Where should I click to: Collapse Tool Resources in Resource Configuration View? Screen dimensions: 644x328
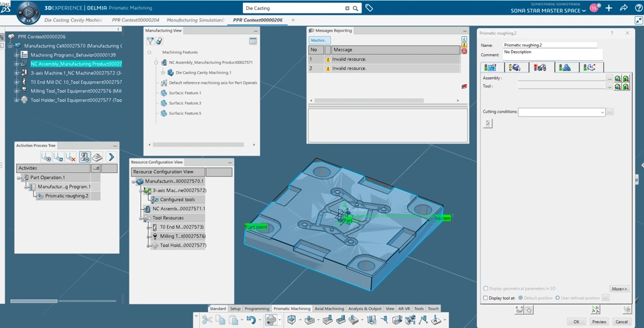click(x=142, y=218)
